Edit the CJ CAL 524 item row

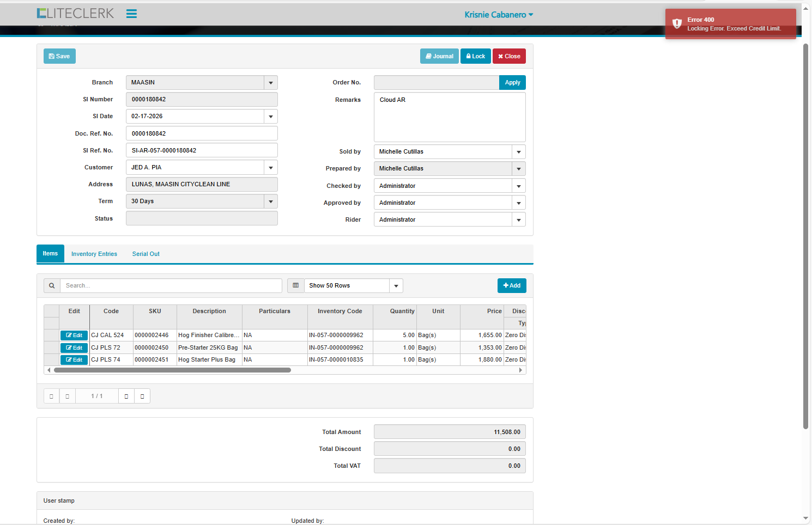(74, 335)
